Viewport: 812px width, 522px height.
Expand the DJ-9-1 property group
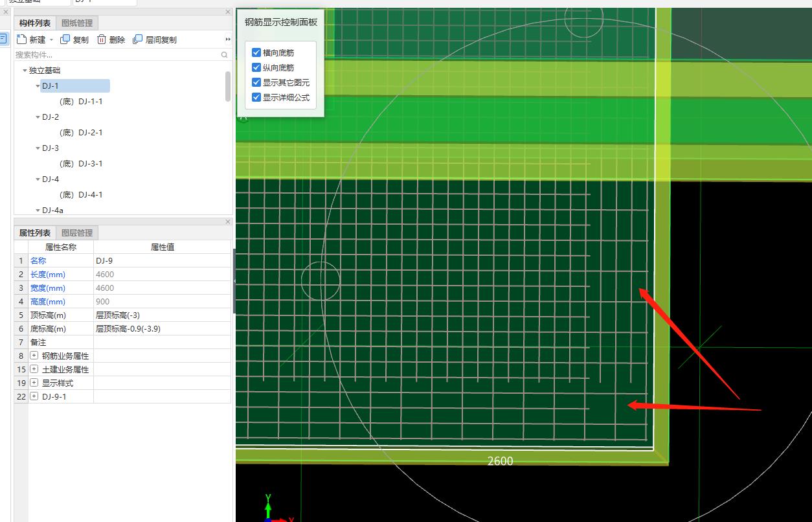click(x=34, y=396)
